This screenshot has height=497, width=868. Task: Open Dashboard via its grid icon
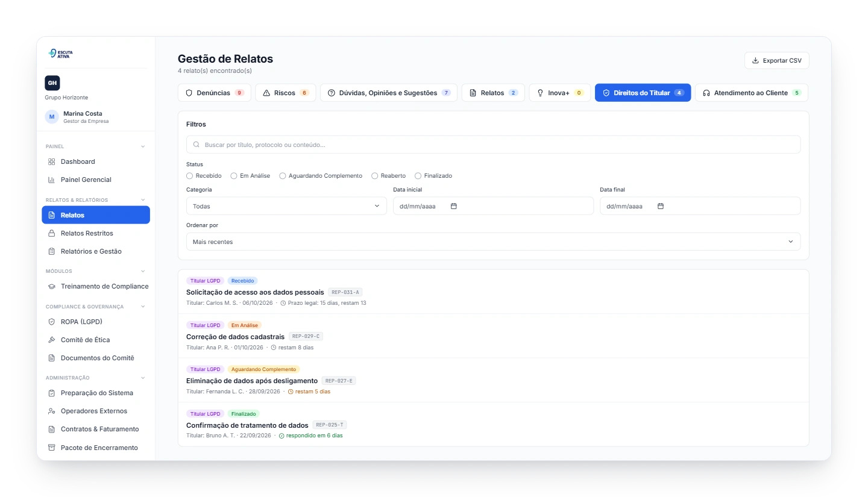pyautogui.click(x=52, y=161)
